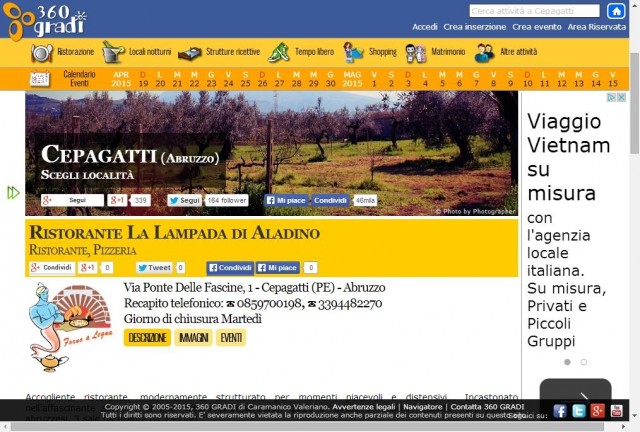Open the YouTube icon in the footer
Image resolution: width=640 pixels, height=432 pixels.
tap(616, 411)
